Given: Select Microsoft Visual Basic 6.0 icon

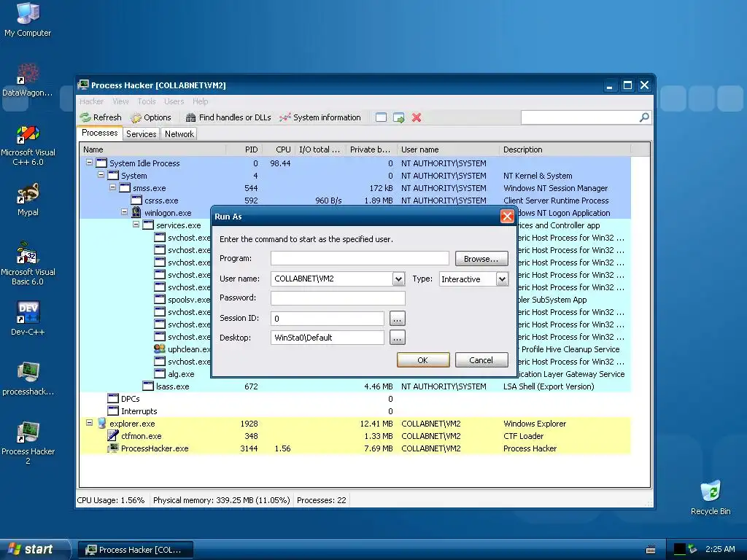Looking at the screenshot, I should click(28, 263).
